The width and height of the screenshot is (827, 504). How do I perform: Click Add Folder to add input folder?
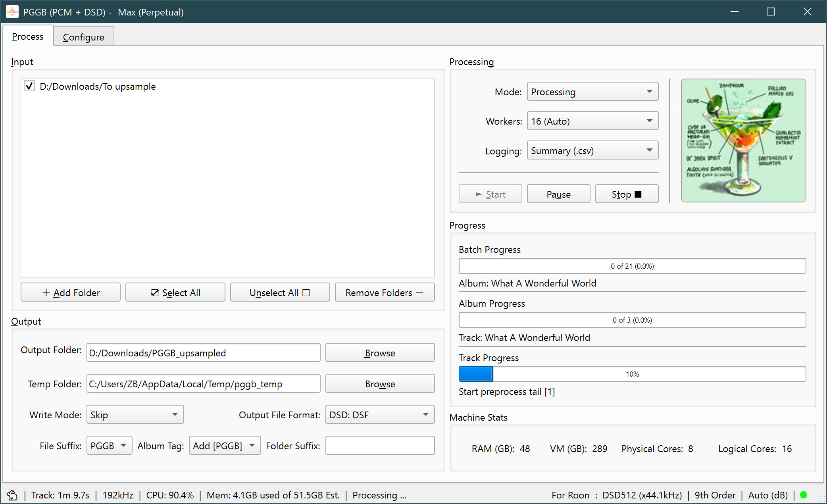click(x=70, y=292)
